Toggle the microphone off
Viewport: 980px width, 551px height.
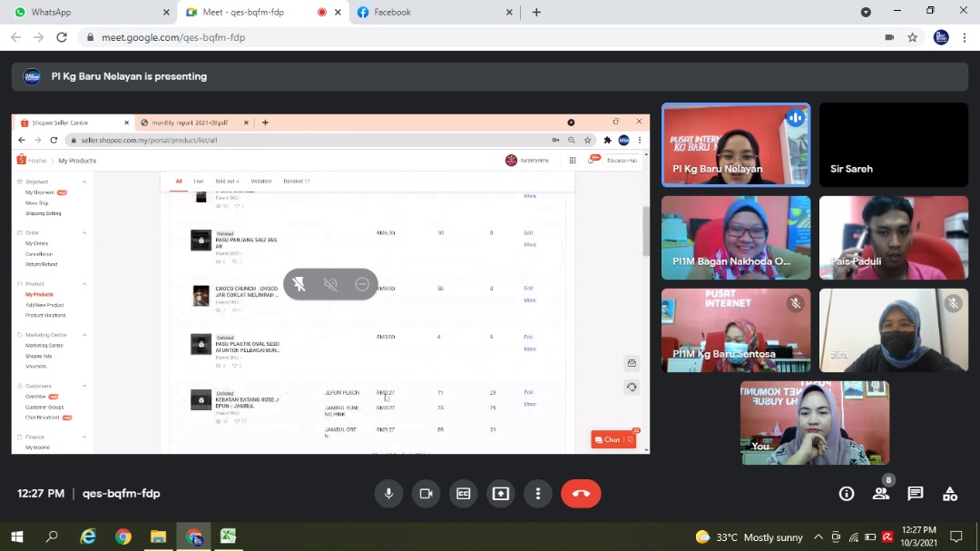pos(388,494)
